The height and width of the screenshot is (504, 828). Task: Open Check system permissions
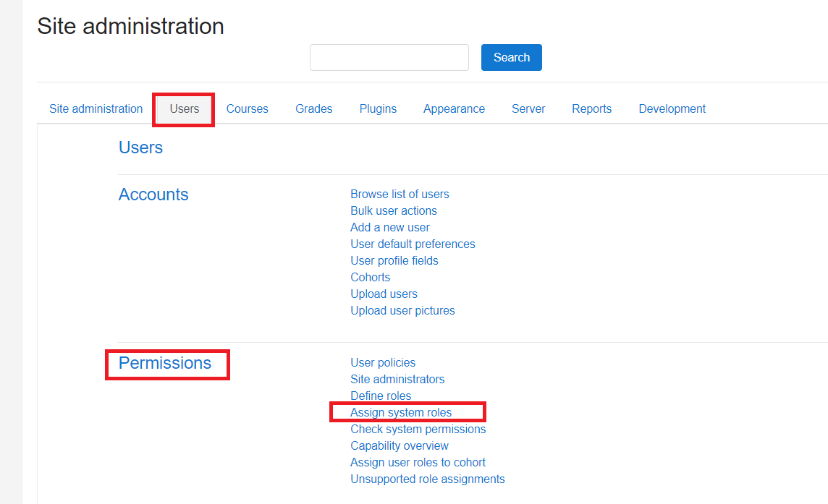(x=418, y=429)
